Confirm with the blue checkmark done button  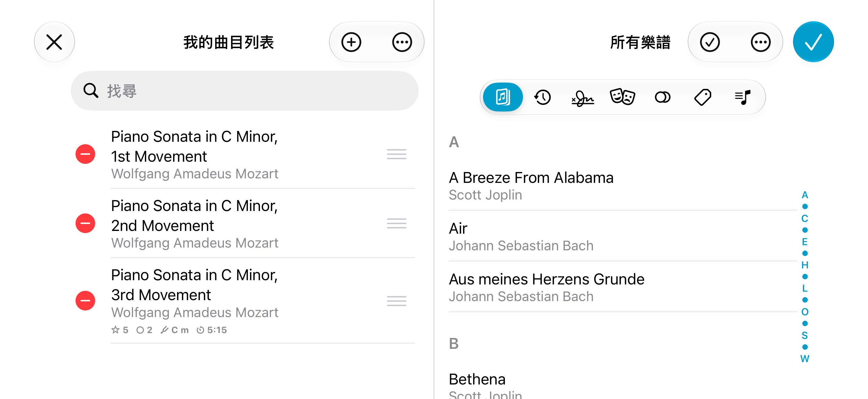click(813, 42)
